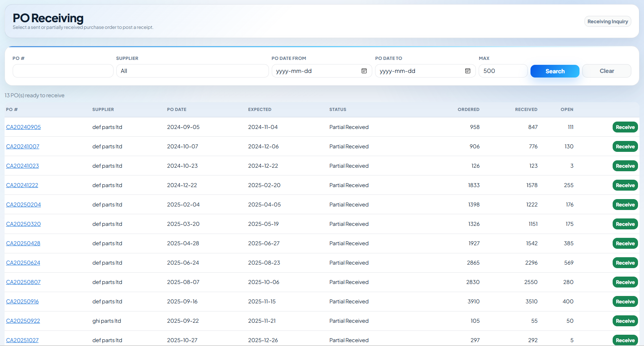This screenshot has height=346, width=644.
Task: Open purchase order CA20240905
Action: coord(23,127)
